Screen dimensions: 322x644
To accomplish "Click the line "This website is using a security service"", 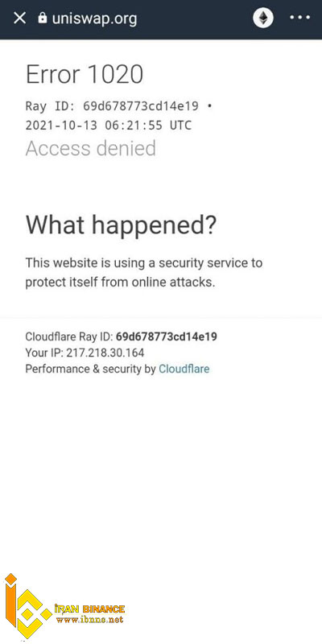I will point(144,263).
